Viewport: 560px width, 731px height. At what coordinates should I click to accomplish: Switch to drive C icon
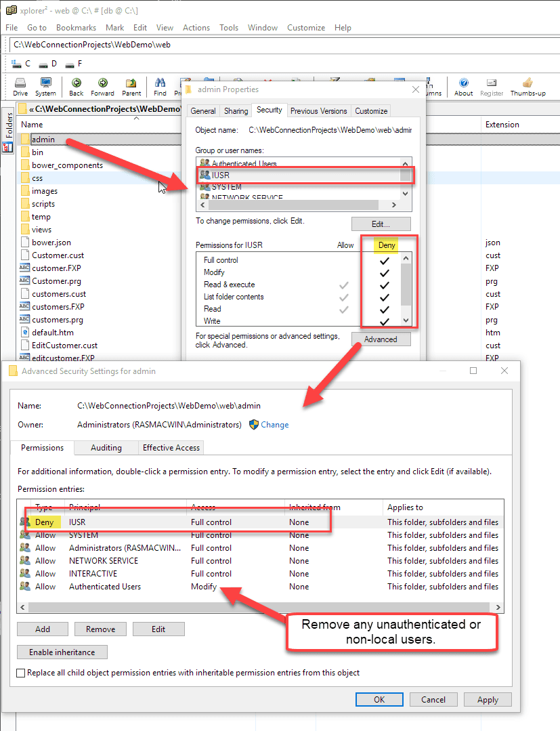[16, 64]
